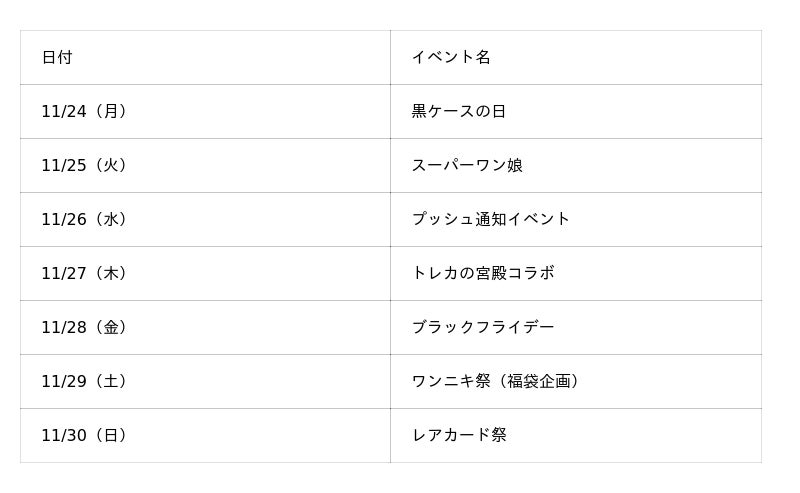
Task: Click the 11/29（土）date cell
Action: (x=85, y=382)
